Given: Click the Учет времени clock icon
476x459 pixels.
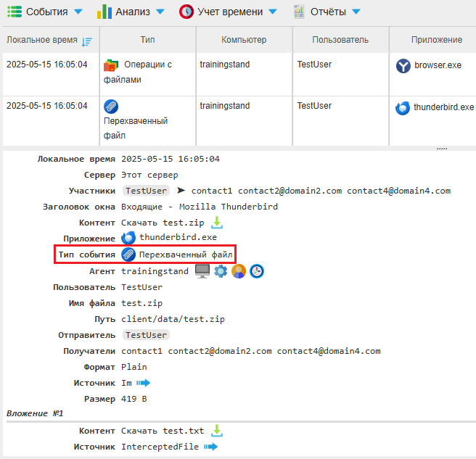Looking at the screenshot, I should click(186, 12).
